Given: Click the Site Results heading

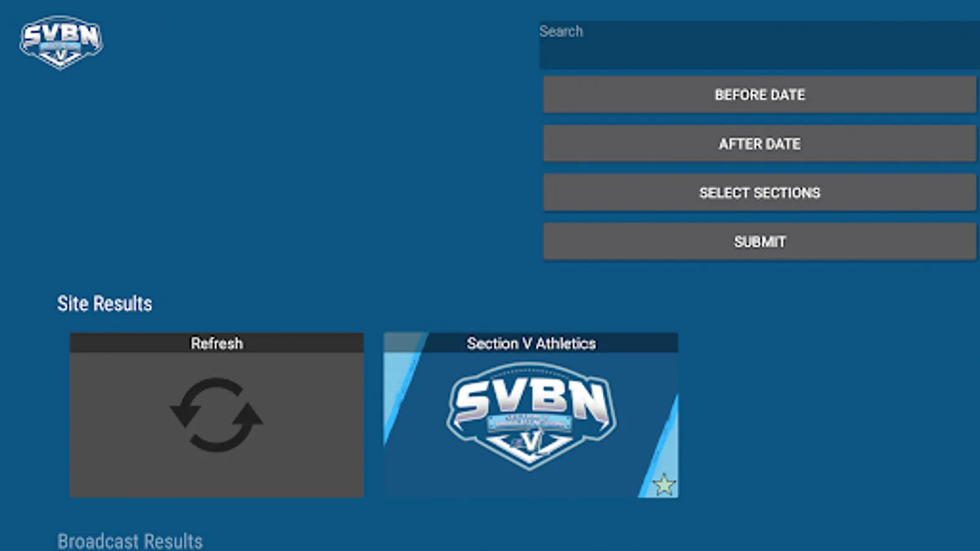Looking at the screenshot, I should coord(105,304).
